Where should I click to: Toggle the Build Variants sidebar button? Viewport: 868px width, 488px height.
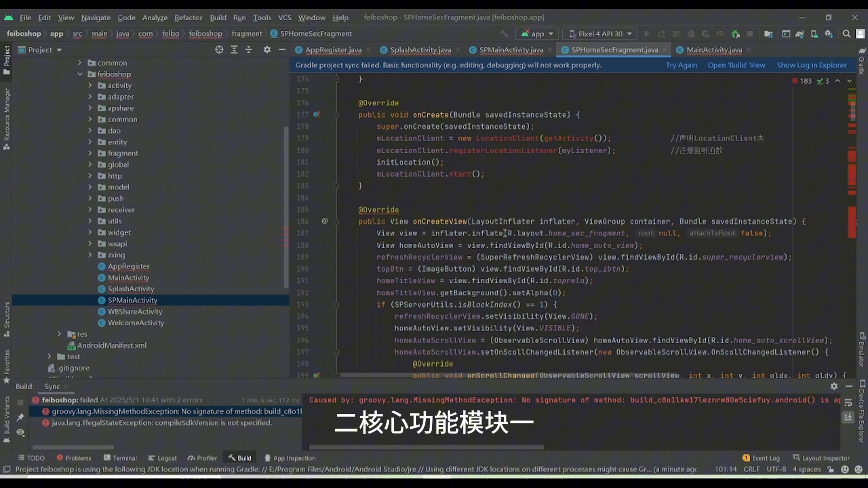click(6, 420)
